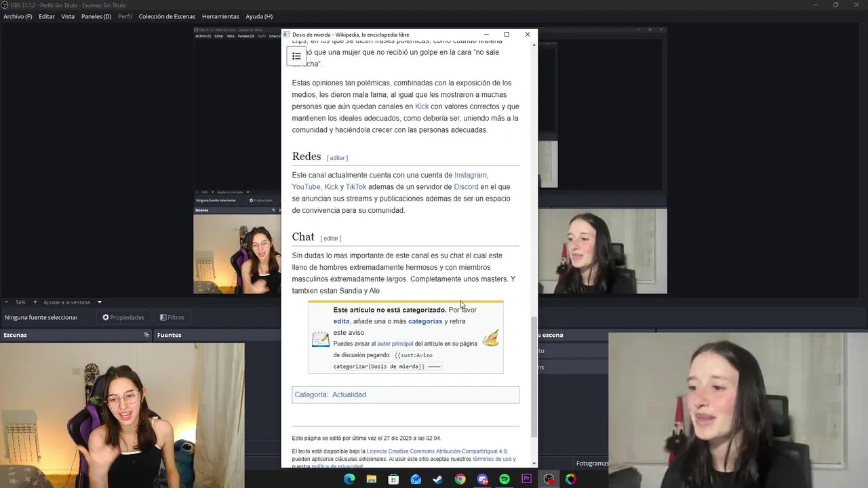This screenshot has height=488, width=868.
Task: Zoom out preview with the minus button
Action: point(6,302)
